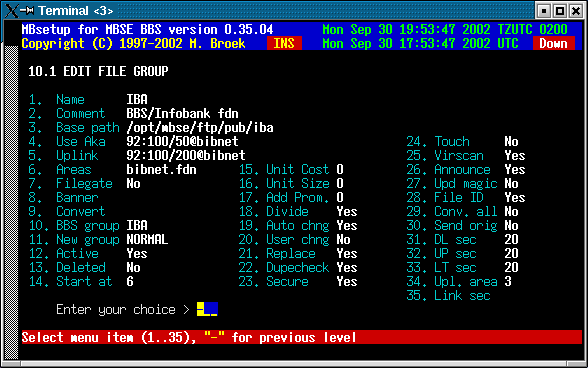Maximize the Terminal <3> window
The width and height of the screenshot is (588, 368).
click(x=560, y=11)
